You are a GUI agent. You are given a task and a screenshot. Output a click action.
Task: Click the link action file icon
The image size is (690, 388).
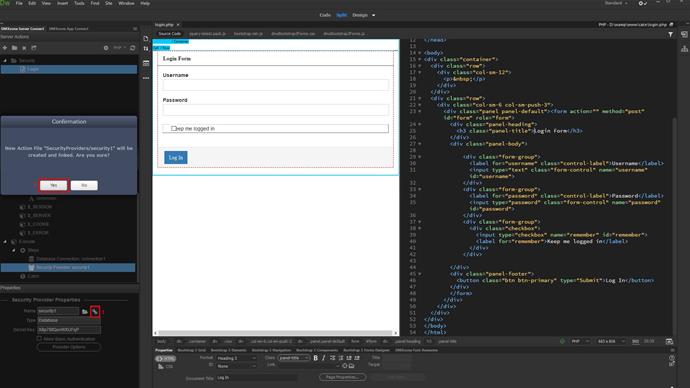[95, 311]
